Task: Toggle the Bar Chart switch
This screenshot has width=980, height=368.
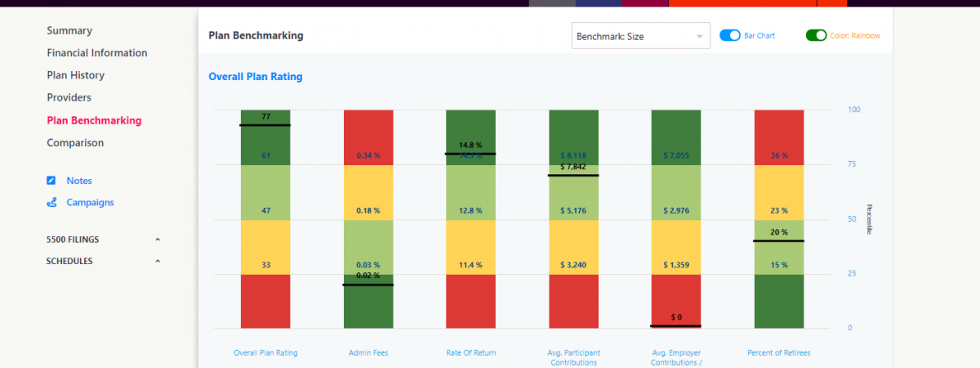Action: click(x=729, y=36)
